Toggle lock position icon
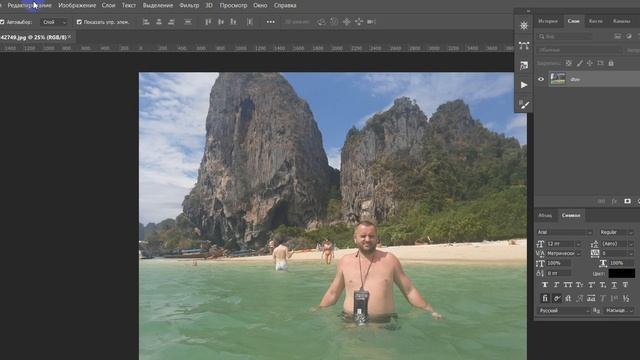Image resolution: width=640 pixels, height=360 pixels. (x=590, y=63)
